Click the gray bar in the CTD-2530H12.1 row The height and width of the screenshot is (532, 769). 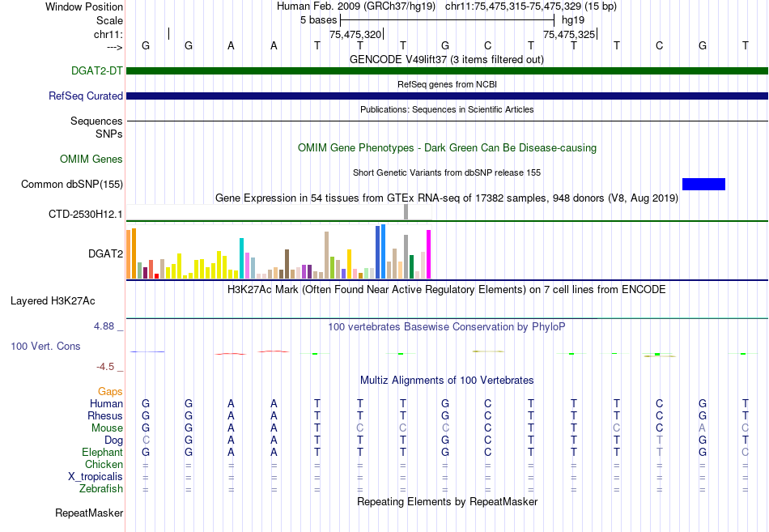406,212
